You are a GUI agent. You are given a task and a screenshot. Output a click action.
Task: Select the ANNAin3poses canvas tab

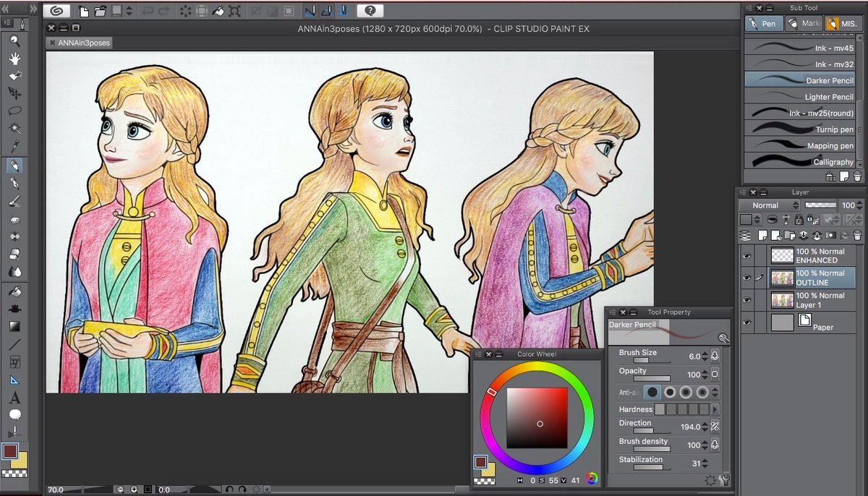(x=80, y=43)
